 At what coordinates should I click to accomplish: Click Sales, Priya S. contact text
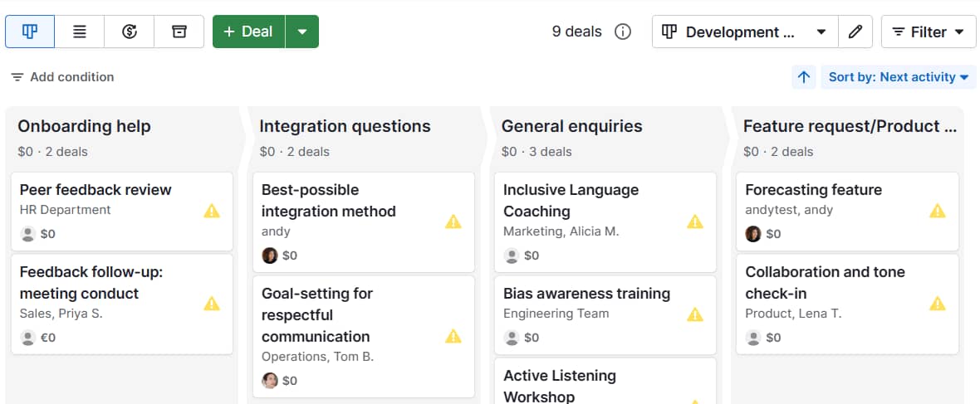point(61,314)
